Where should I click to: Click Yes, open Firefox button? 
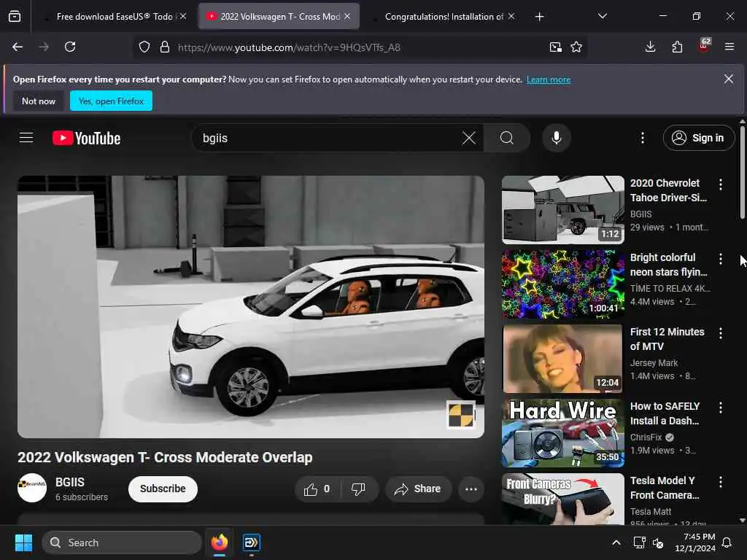[111, 101]
